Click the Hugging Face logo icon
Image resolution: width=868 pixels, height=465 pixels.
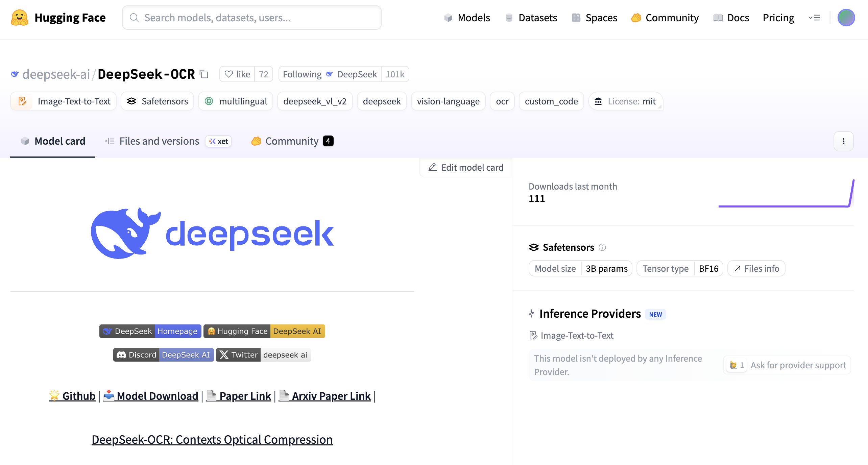(x=20, y=18)
